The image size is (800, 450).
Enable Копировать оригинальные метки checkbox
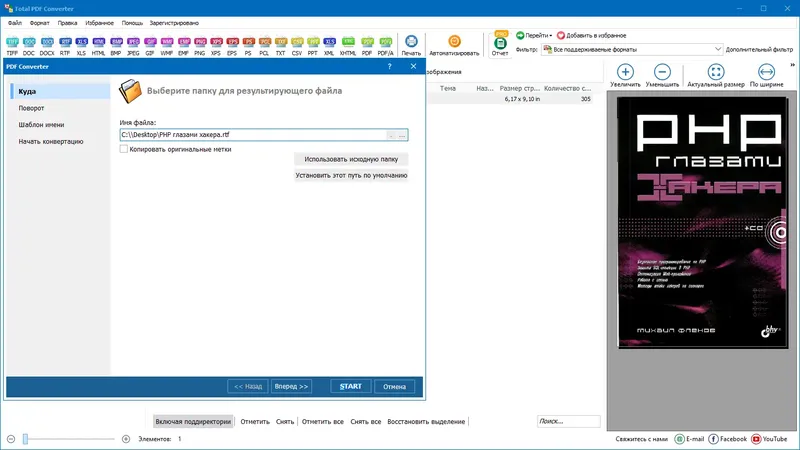coord(123,149)
